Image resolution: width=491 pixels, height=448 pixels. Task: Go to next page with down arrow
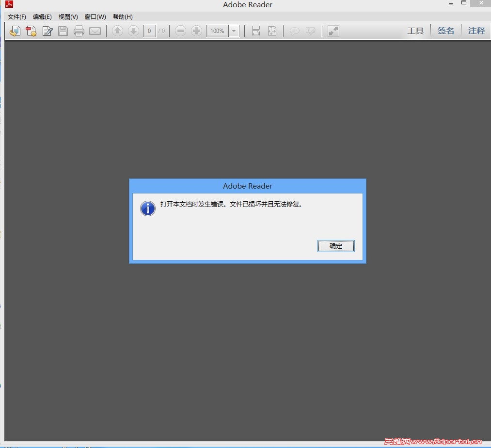[133, 31]
